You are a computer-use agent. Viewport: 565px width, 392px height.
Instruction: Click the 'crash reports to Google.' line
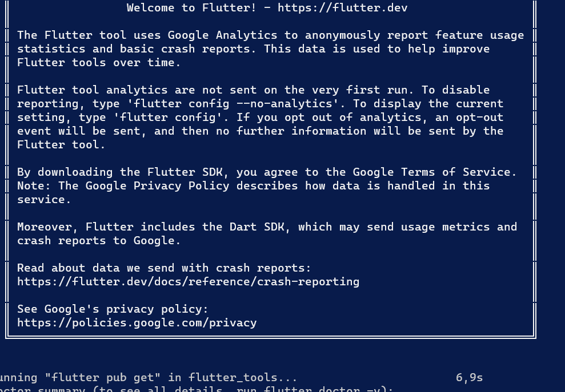[x=99, y=240]
